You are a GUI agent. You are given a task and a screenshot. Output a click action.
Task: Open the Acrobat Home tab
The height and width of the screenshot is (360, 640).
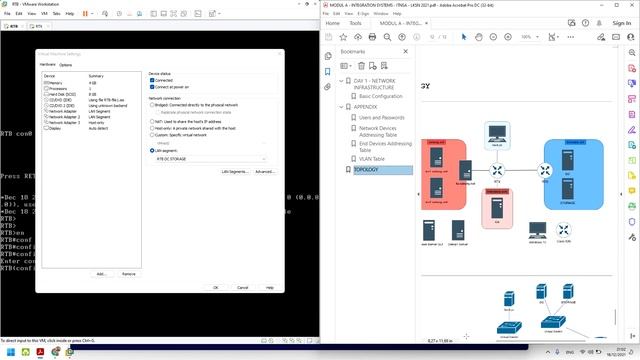[333, 23]
